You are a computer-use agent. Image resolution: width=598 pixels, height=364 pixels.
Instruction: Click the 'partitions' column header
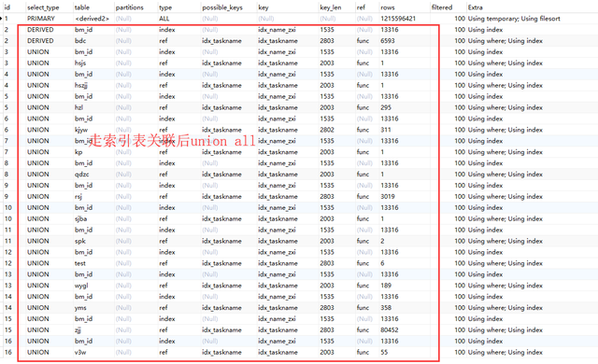[x=130, y=7]
